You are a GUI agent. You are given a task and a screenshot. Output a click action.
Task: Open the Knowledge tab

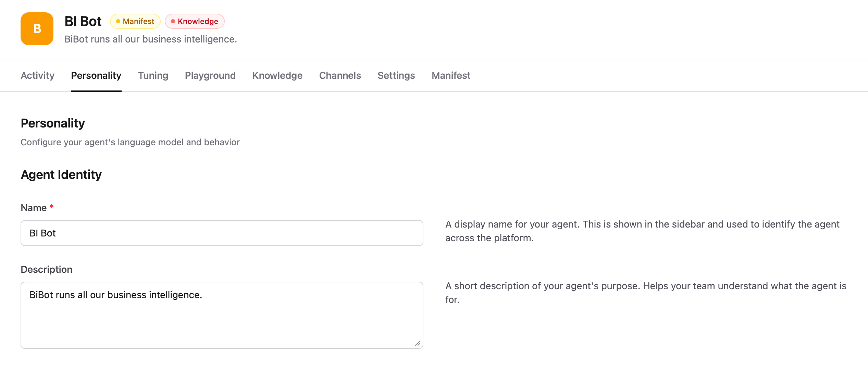[277, 75]
